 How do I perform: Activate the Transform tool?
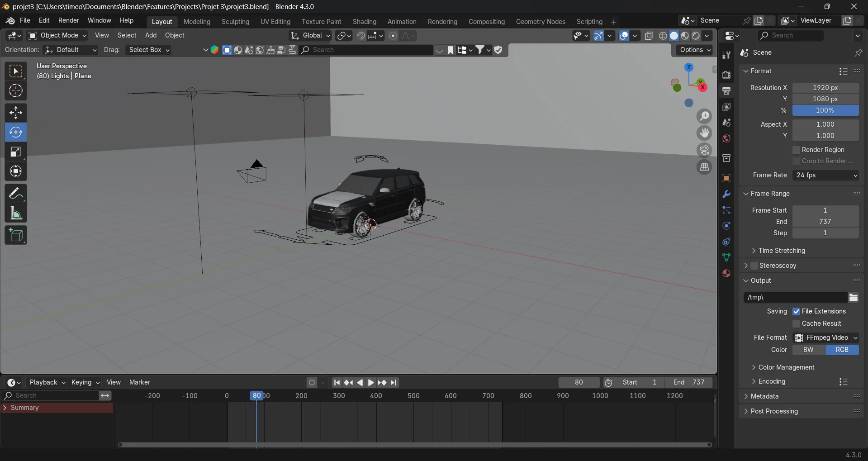point(16,171)
